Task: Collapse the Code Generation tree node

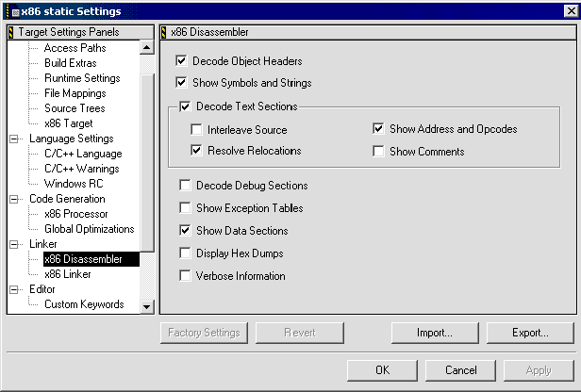Action: click(14, 200)
